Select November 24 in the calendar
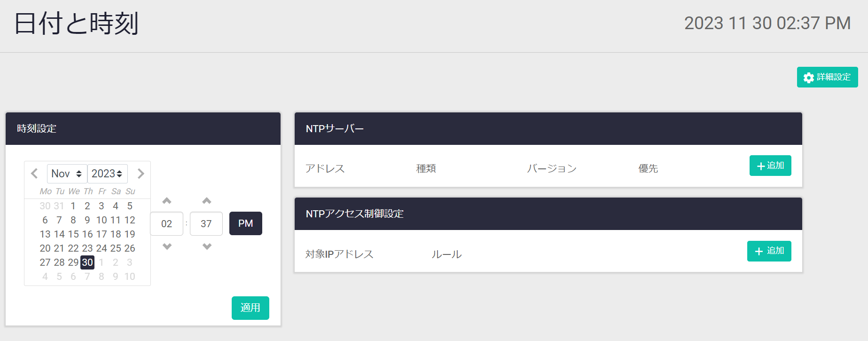The height and width of the screenshot is (341, 868). [102, 248]
